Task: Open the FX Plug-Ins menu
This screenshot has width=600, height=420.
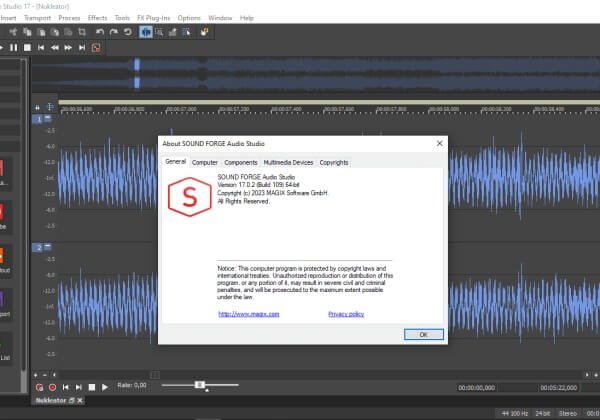Action: point(153,18)
